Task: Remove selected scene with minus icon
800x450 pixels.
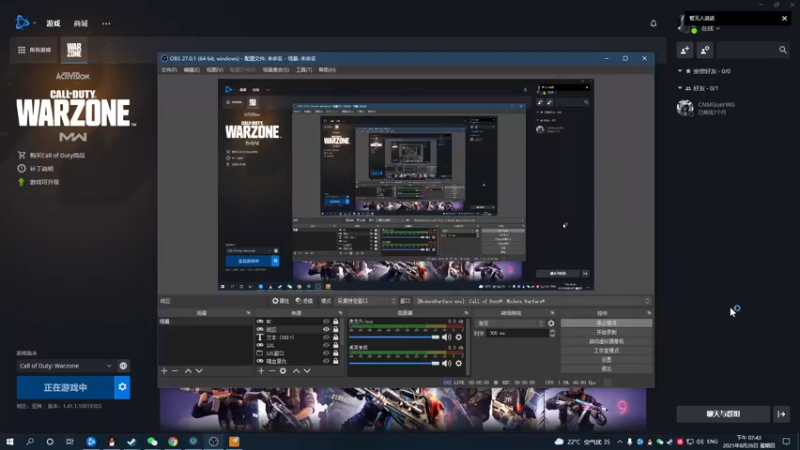Action: point(175,371)
